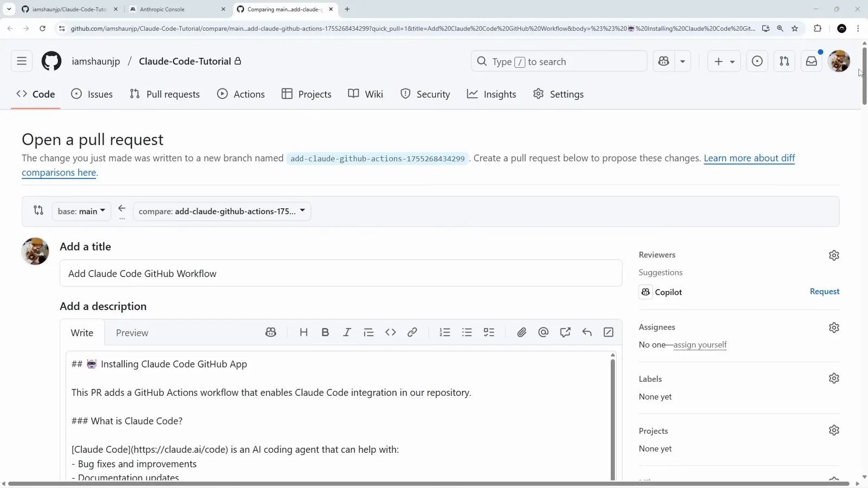This screenshot has height=488, width=868.
Task: Go to GitHub homepage via Octocat logo
Action: (52, 61)
